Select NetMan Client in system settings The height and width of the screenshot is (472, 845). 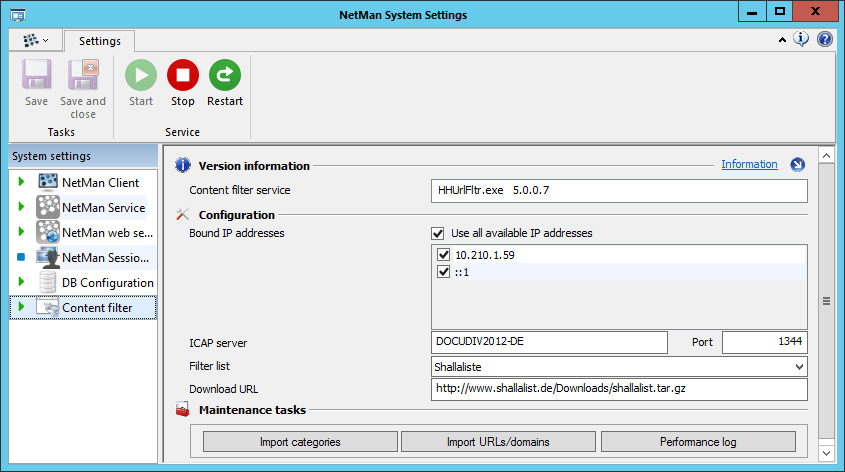(x=100, y=183)
